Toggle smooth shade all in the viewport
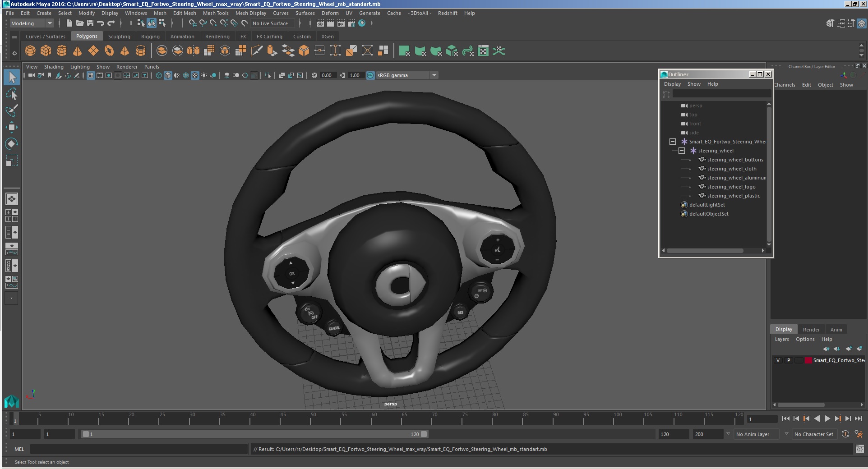The width and height of the screenshot is (868, 469). [x=168, y=75]
